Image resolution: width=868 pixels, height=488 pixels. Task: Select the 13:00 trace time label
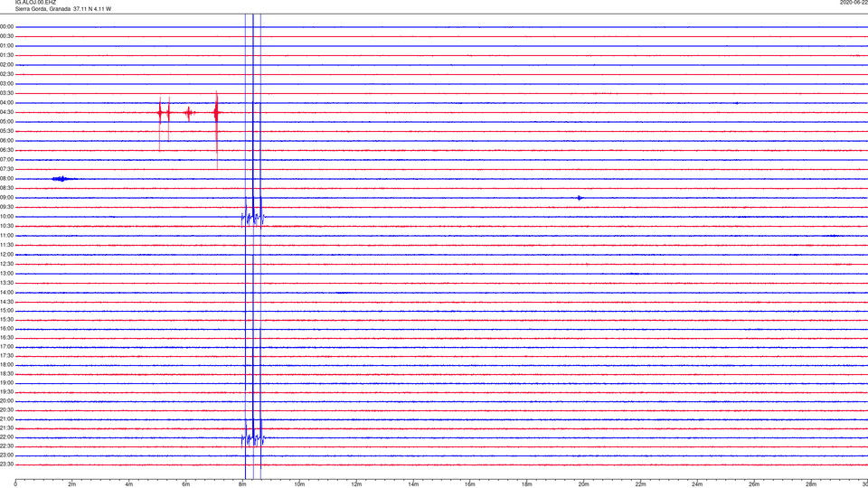click(x=7, y=273)
